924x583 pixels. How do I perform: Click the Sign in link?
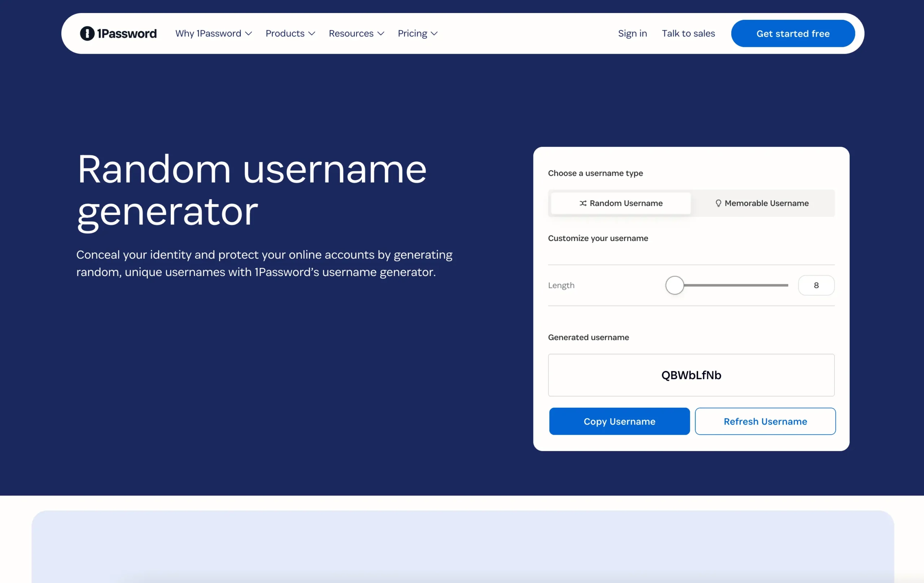[632, 33]
